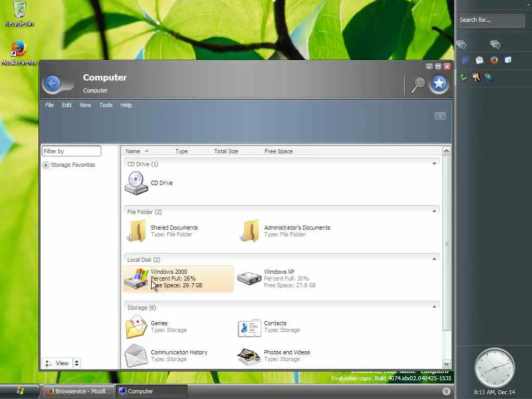Select the Windows XP local disk

click(x=276, y=279)
